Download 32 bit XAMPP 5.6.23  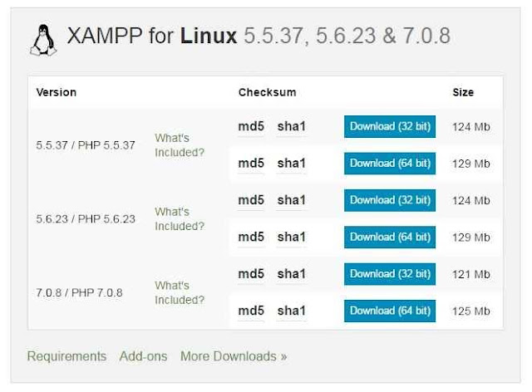click(x=390, y=200)
